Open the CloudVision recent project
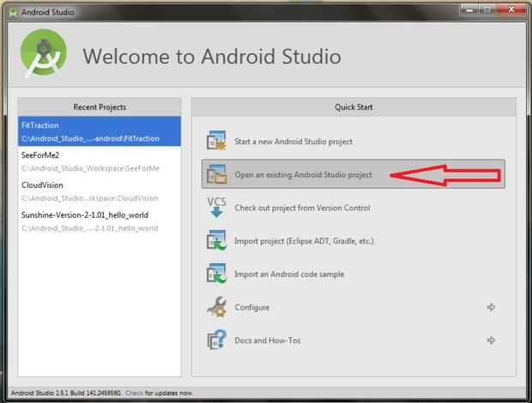 [x=100, y=191]
